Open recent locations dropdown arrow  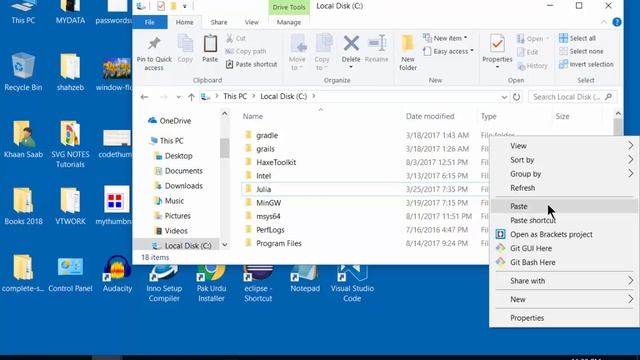178,97
